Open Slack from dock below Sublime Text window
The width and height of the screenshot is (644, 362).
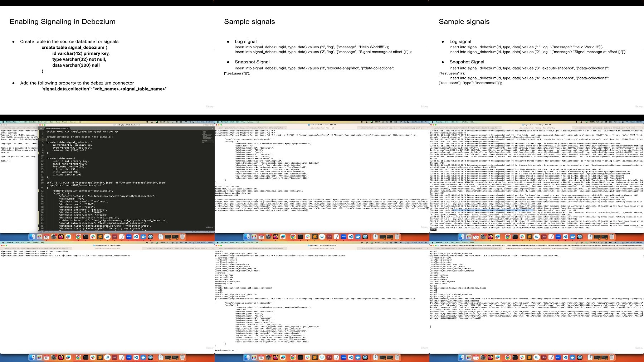93,237
